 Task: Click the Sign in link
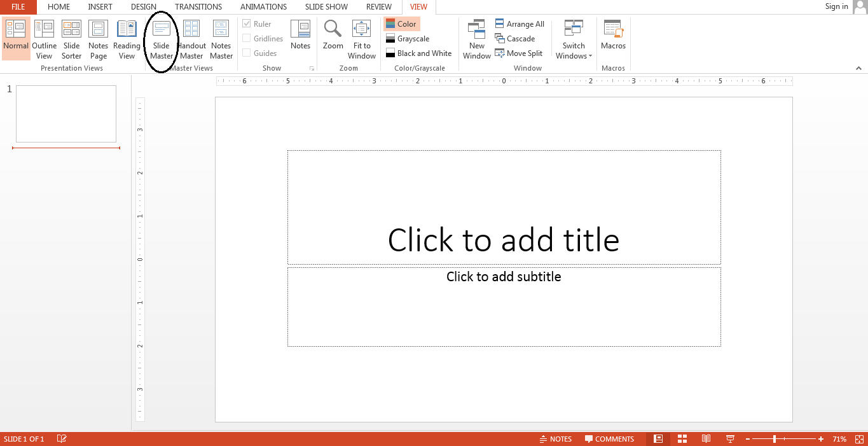(836, 6)
